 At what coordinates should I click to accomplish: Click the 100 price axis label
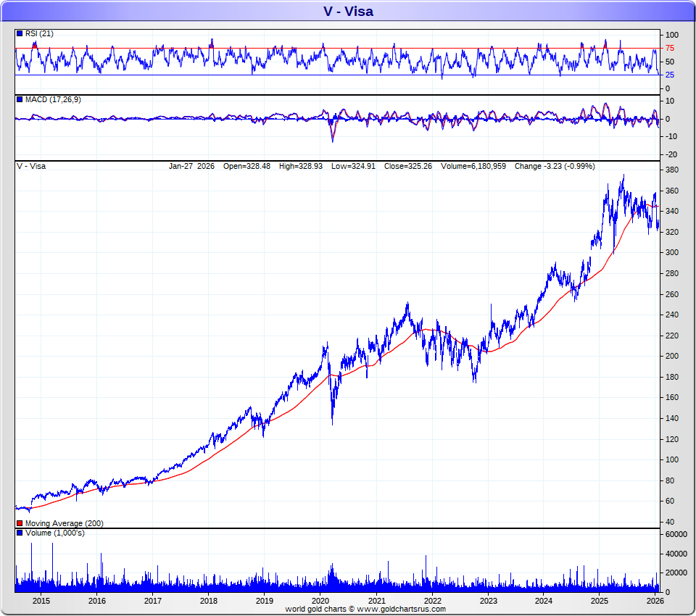[672, 459]
